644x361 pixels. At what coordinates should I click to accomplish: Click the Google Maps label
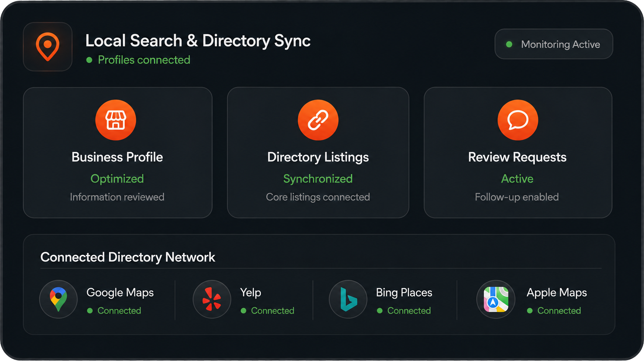[120, 293]
